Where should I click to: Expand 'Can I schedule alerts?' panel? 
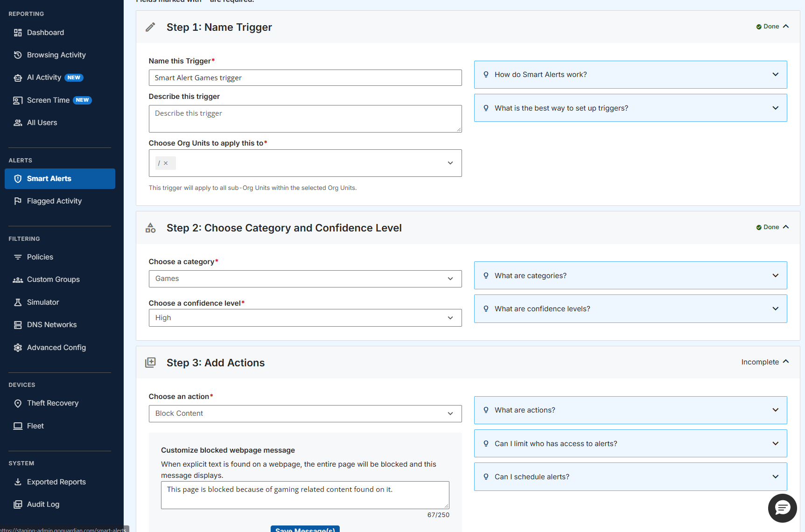pyautogui.click(x=630, y=476)
